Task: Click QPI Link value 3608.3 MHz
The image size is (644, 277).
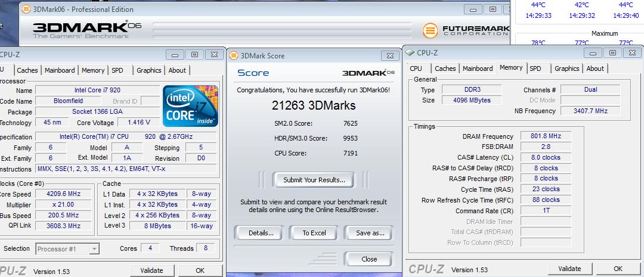Action: [x=63, y=226]
